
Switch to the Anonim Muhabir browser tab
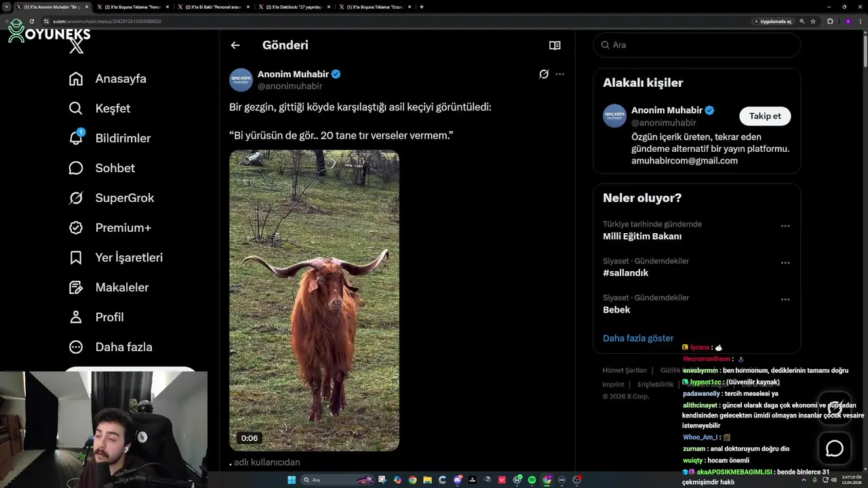click(x=51, y=7)
